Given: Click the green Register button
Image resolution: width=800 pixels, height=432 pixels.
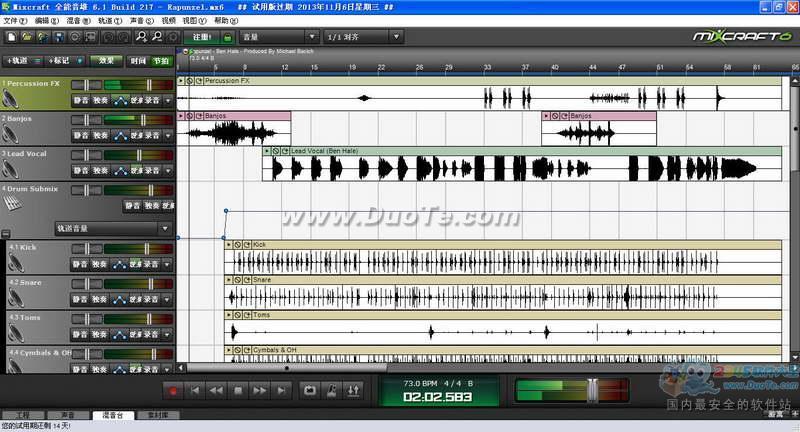Looking at the screenshot, I should (x=202, y=37).
